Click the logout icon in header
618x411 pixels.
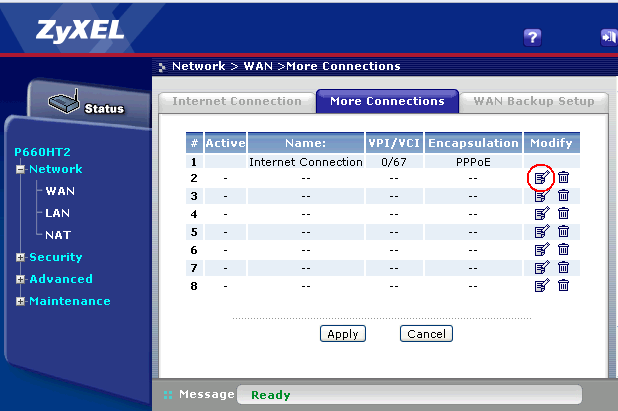[x=608, y=37]
